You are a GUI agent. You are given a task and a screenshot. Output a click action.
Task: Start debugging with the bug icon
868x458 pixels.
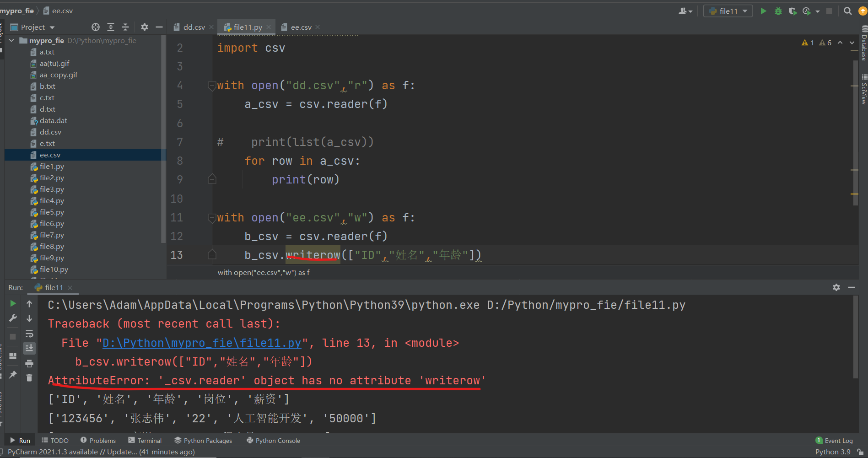[x=778, y=11]
